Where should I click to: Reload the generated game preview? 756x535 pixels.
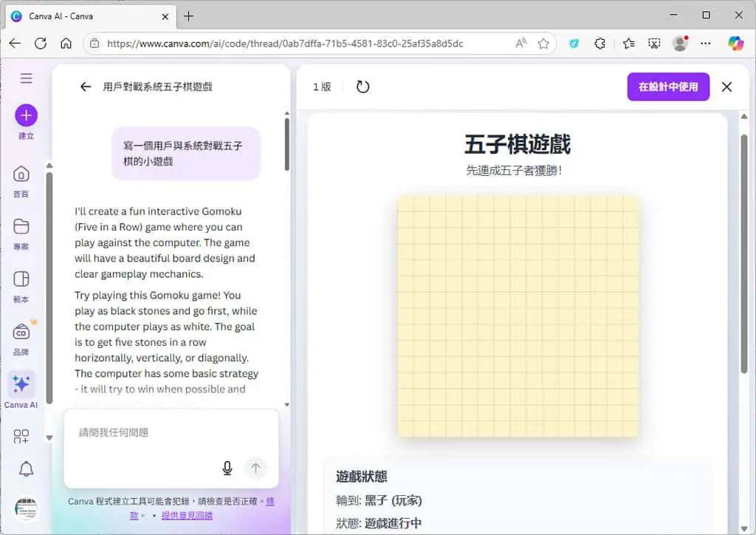tap(362, 87)
